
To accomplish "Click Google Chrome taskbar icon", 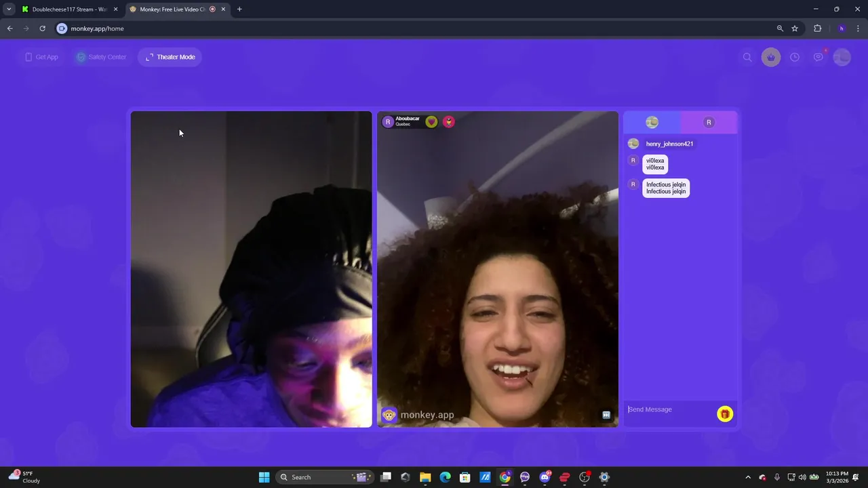I will click(505, 477).
